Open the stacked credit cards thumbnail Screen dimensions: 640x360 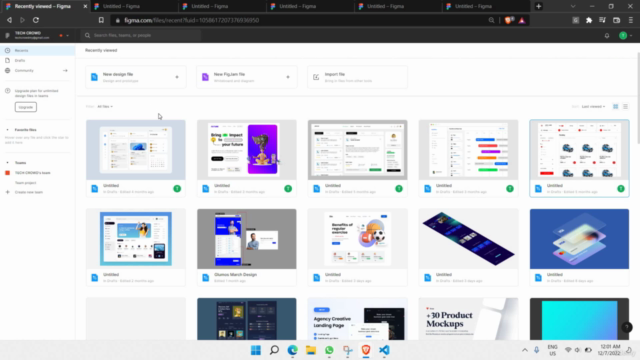(x=579, y=239)
